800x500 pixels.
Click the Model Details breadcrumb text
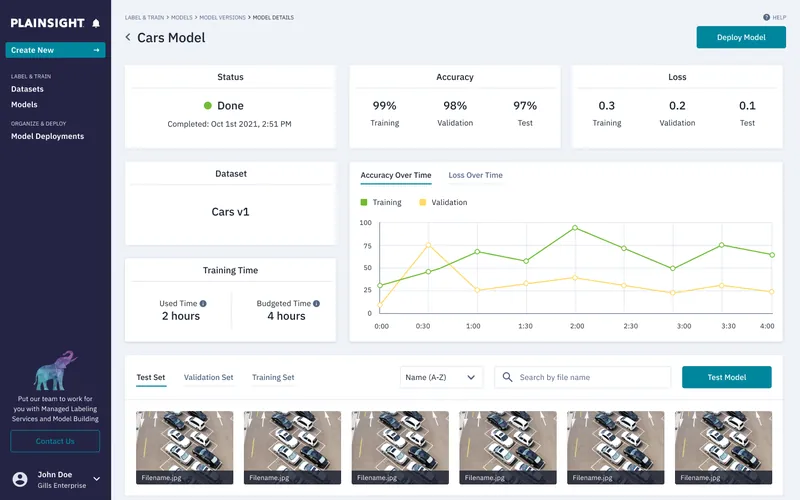273,17
